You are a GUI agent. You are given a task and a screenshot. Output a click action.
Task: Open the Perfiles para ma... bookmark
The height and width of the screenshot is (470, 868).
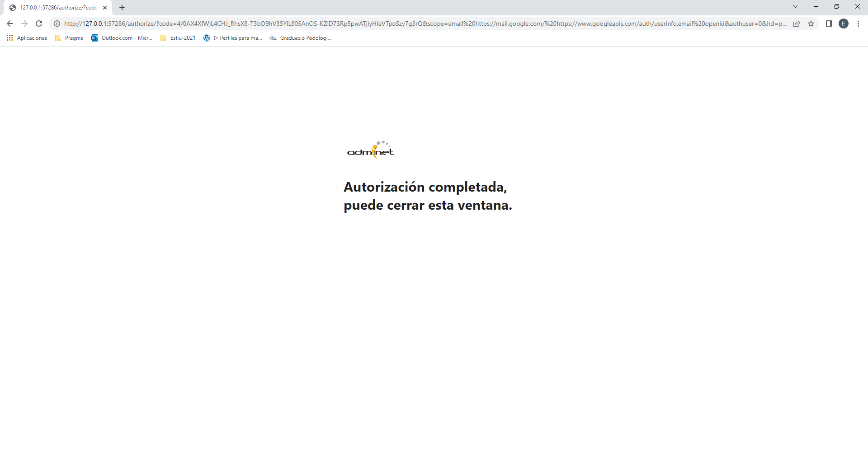pos(233,38)
